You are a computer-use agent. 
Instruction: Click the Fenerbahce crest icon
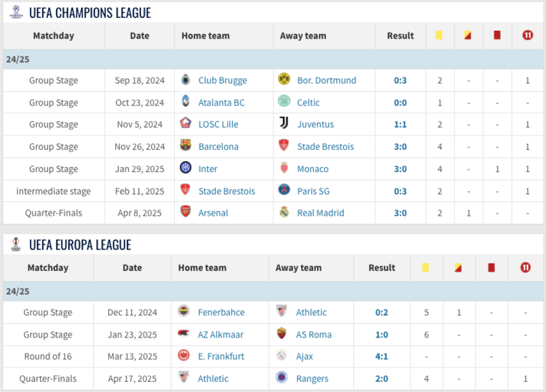[x=183, y=312]
